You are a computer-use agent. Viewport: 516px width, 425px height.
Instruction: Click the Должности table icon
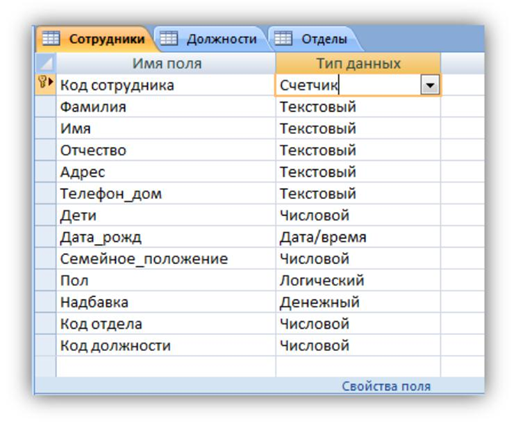coord(168,38)
